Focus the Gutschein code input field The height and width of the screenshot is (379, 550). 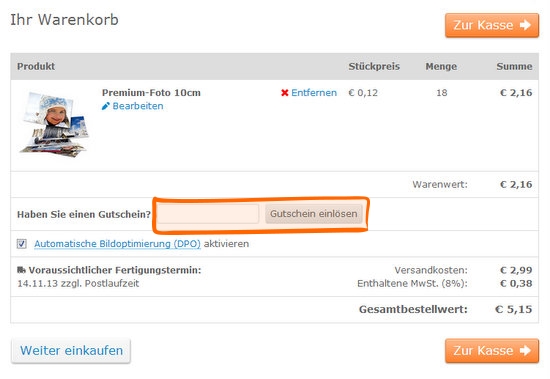click(208, 214)
